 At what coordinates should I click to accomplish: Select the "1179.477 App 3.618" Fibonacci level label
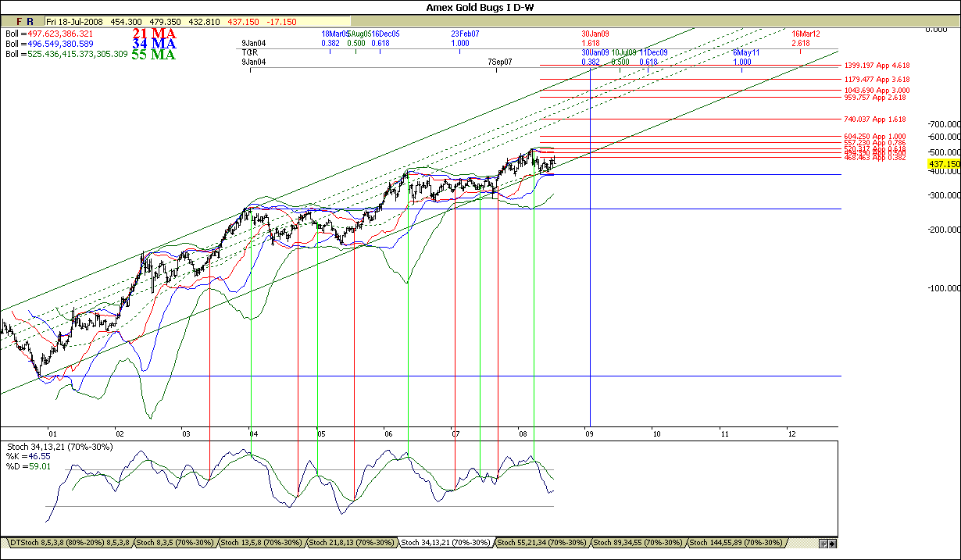[877, 79]
